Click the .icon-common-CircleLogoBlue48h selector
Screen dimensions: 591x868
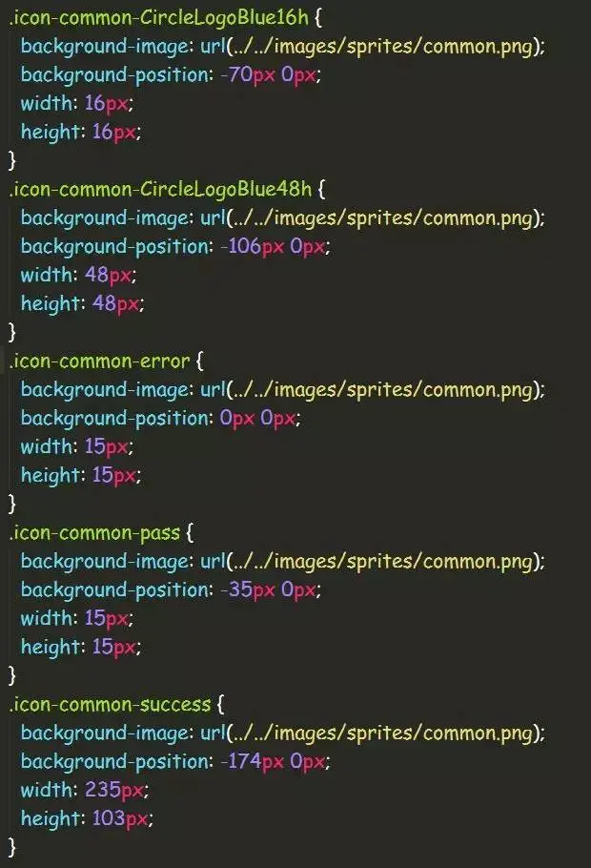160,189
